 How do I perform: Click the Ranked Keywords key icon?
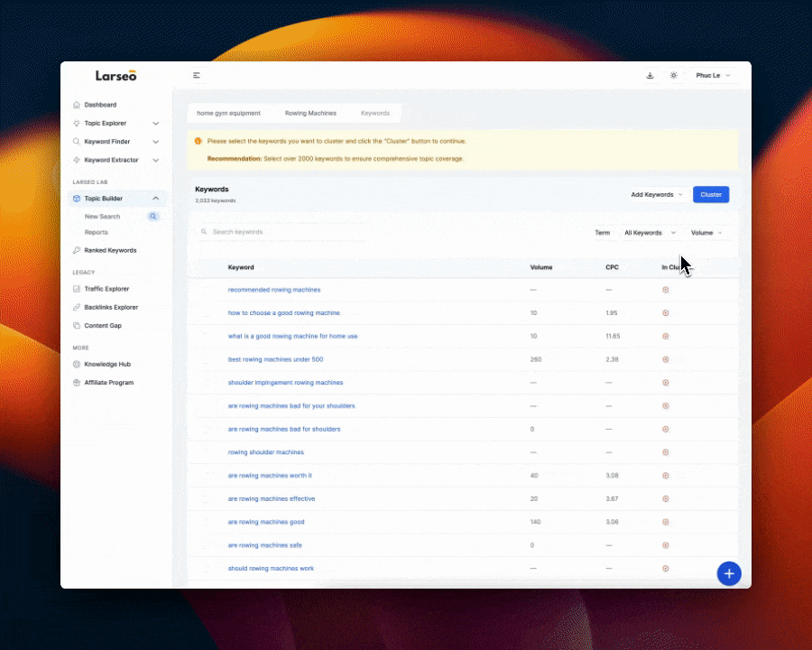[77, 250]
